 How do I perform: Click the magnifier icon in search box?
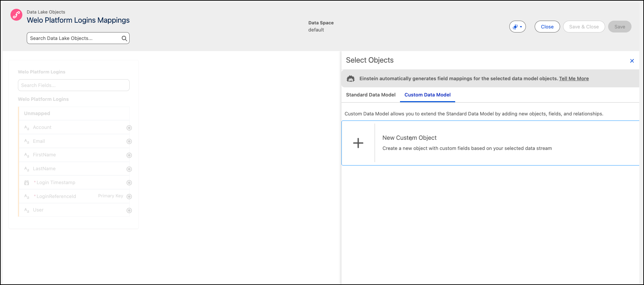point(124,39)
